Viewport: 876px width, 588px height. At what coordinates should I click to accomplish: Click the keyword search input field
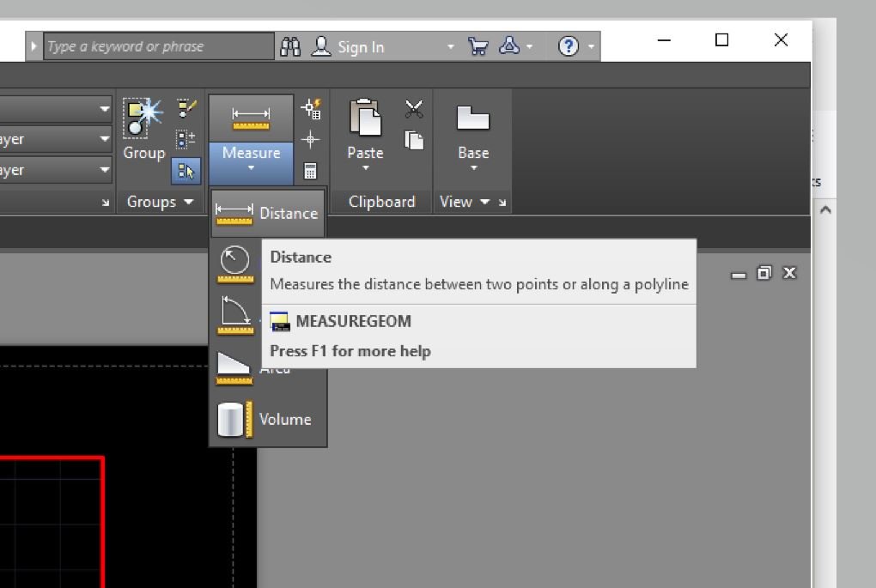[x=159, y=46]
